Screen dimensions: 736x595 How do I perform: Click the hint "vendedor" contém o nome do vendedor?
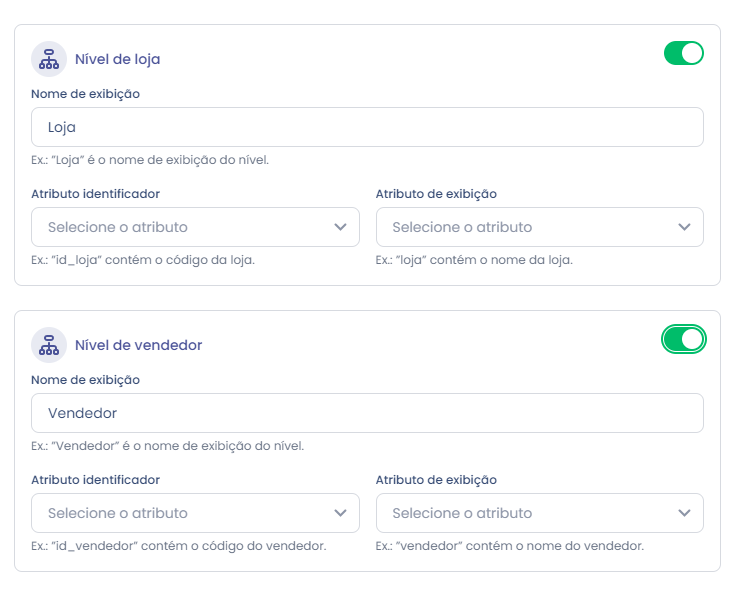[x=510, y=546]
